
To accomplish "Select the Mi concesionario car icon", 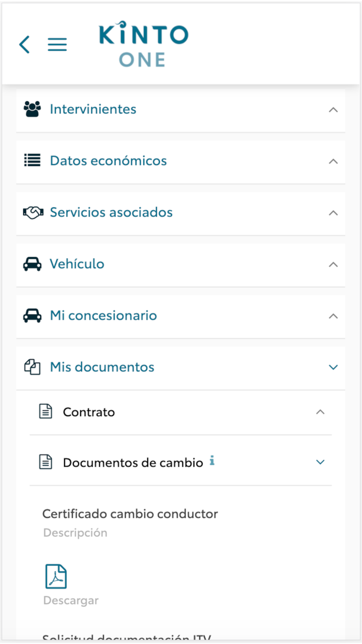I will coord(32,316).
